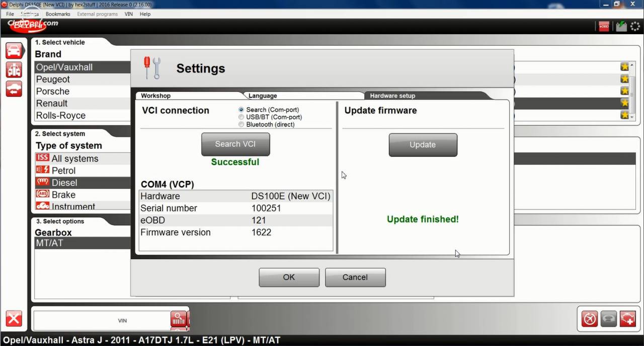The width and height of the screenshot is (644, 346).
Task: Click the Search VCI button
Action: 235,144
